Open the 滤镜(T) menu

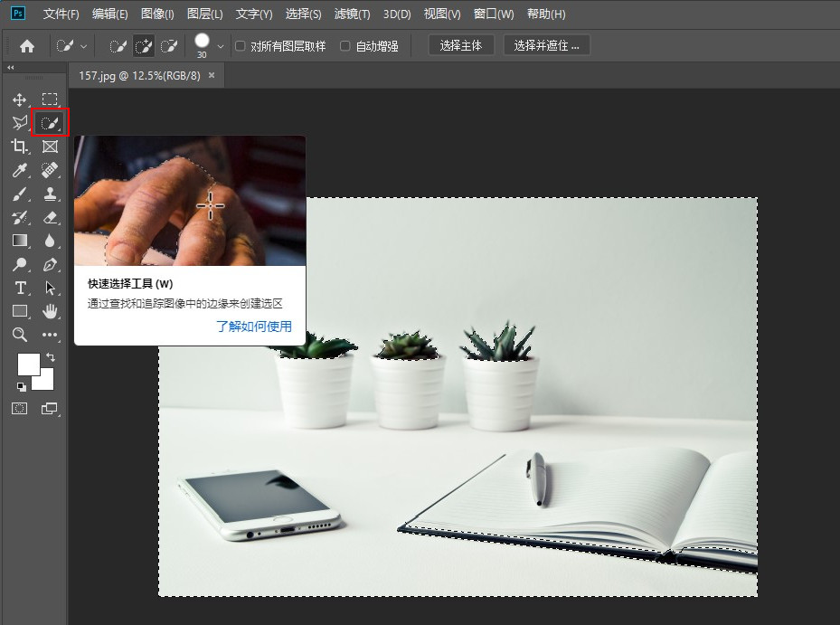pos(352,14)
